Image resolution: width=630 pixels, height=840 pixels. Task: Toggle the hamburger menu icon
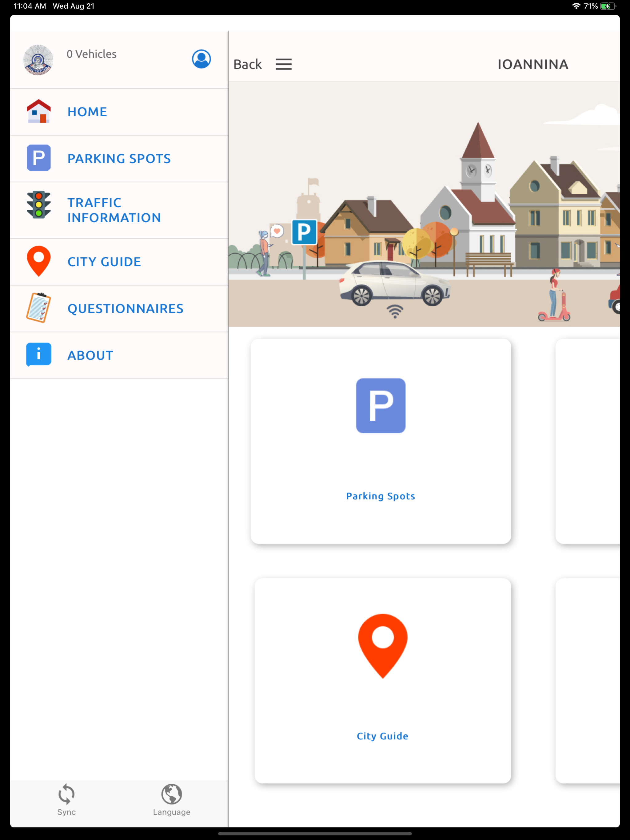pos(283,64)
